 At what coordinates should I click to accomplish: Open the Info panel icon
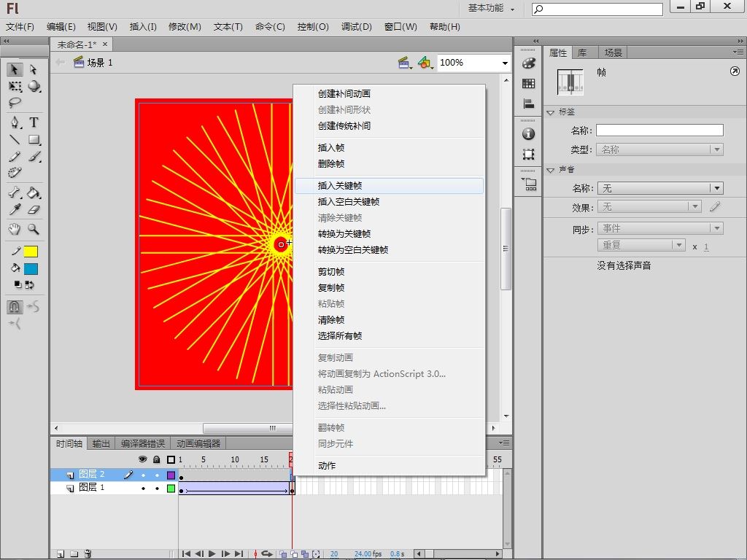point(528,134)
